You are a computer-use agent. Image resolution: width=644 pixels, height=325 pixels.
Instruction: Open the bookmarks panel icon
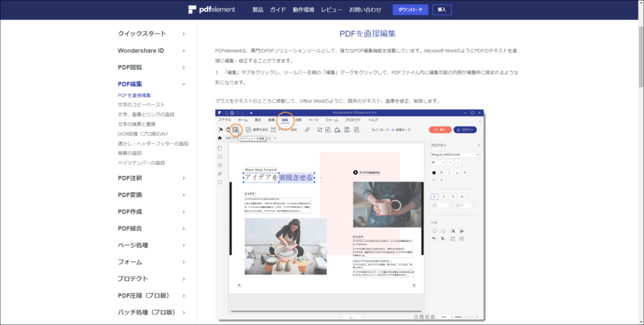tap(219, 157)
